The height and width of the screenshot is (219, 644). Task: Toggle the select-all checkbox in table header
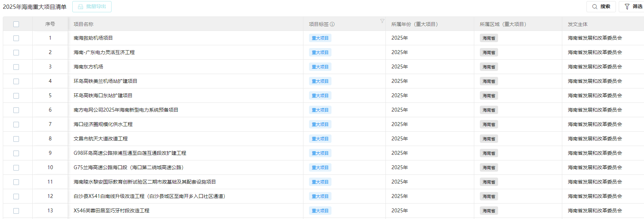[x=16, y=24]
